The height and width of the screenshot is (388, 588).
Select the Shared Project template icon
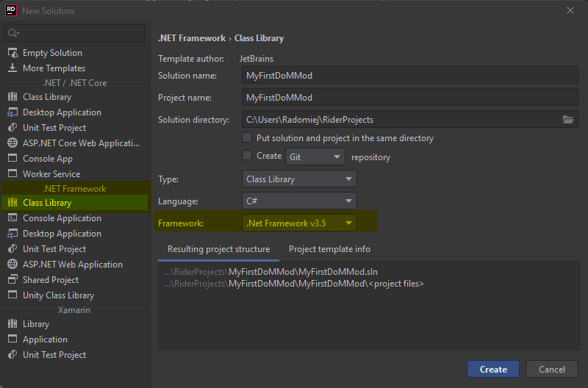coord(12,280)
